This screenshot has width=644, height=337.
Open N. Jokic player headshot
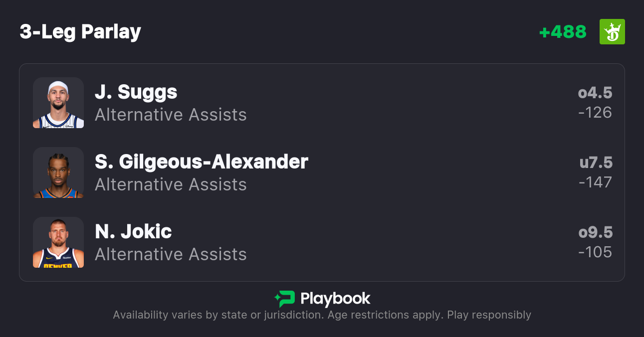click(58, 242)
